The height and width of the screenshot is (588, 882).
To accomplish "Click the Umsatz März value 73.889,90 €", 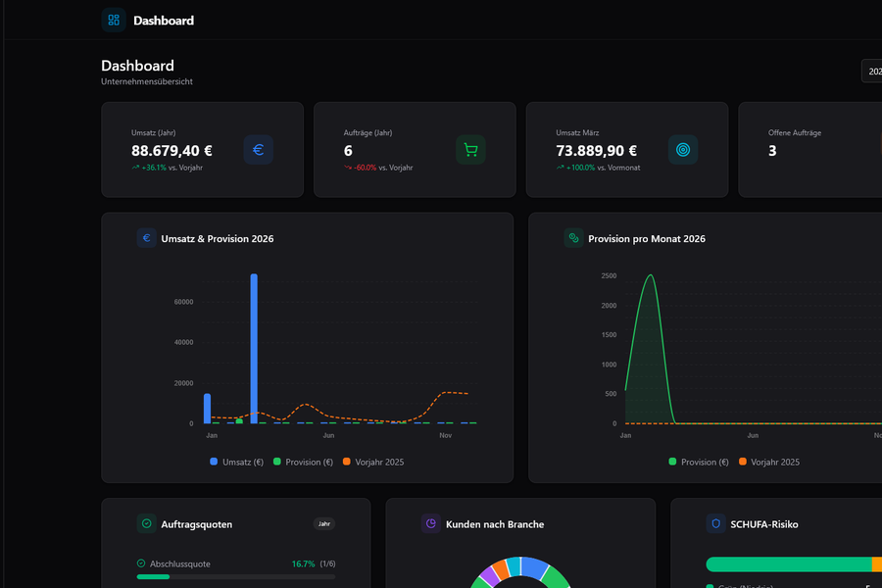I will (596, 151).
